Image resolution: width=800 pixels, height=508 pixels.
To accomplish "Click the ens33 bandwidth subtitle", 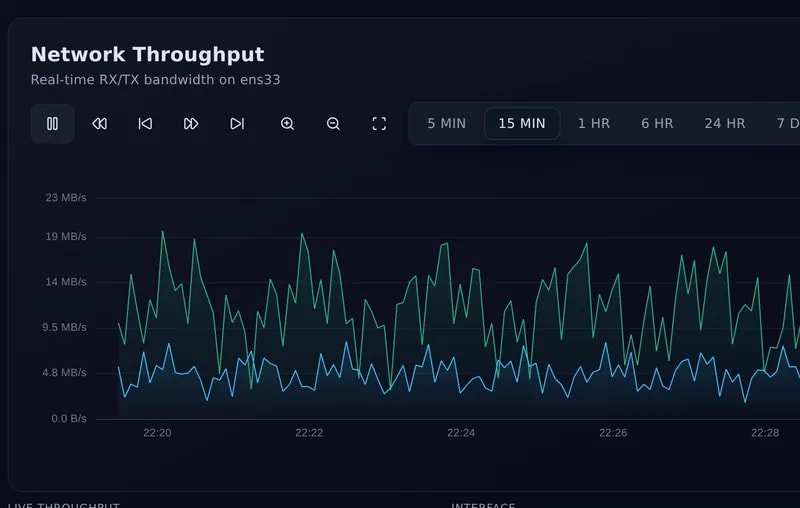I will 155,80.
